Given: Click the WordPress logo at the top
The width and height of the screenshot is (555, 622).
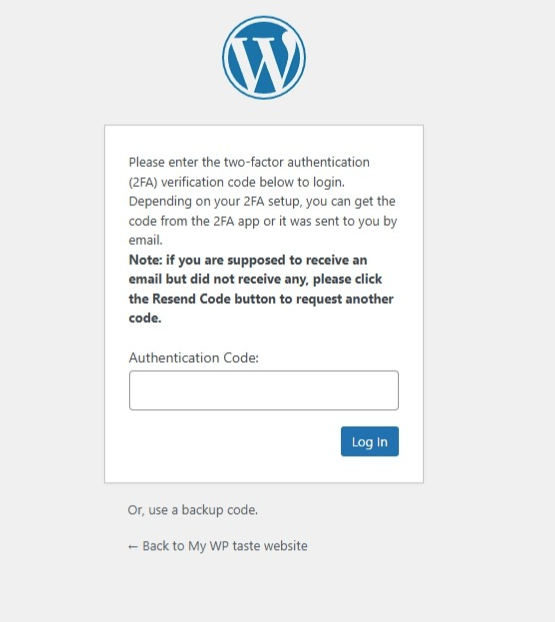Looking at the screenshot, I should pyautogui.click(x=264, y=58).
